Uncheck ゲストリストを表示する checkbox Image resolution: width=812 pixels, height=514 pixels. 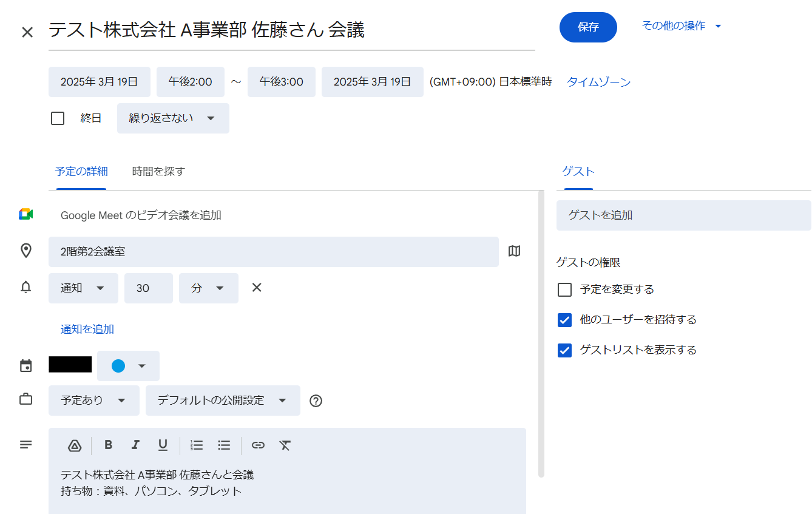(x=564, y=350)
